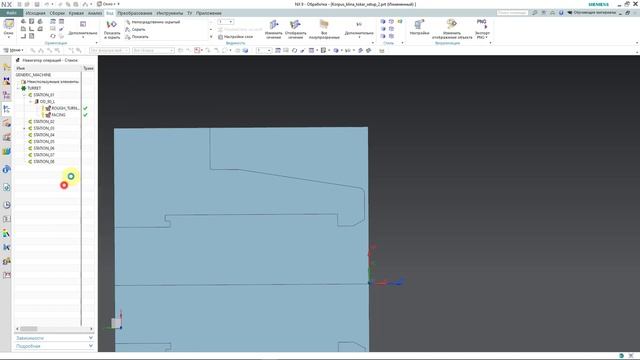Click the Изменить сечение icon
This screenshot has width=640, height=360.
[274, 29]
